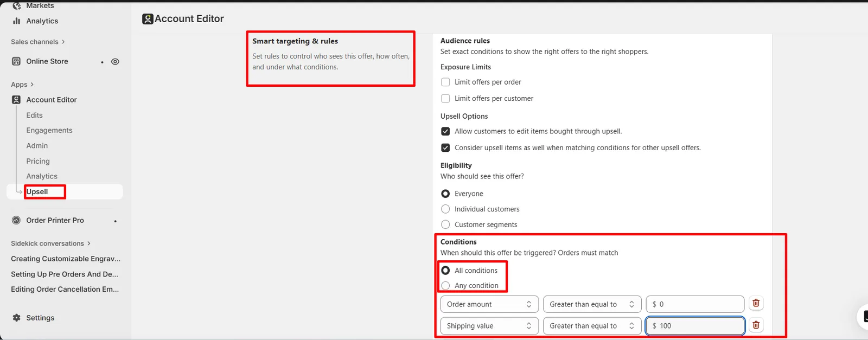Open the Markets icon in sidebar
The width and height of the screenshot is (868, 340).
pyautogui.click(x=16, y=5)
